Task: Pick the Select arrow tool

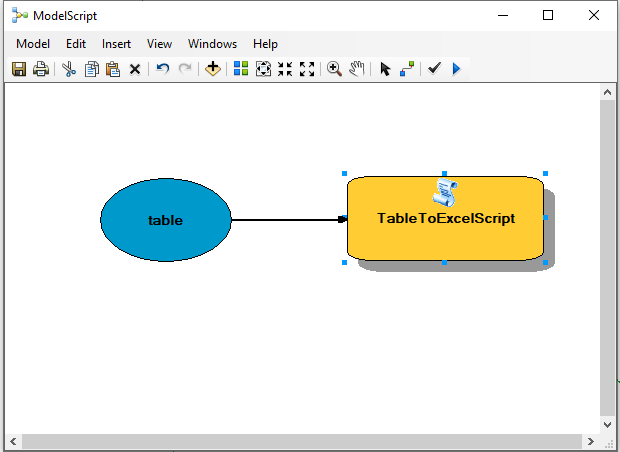Action: point(385,69)
